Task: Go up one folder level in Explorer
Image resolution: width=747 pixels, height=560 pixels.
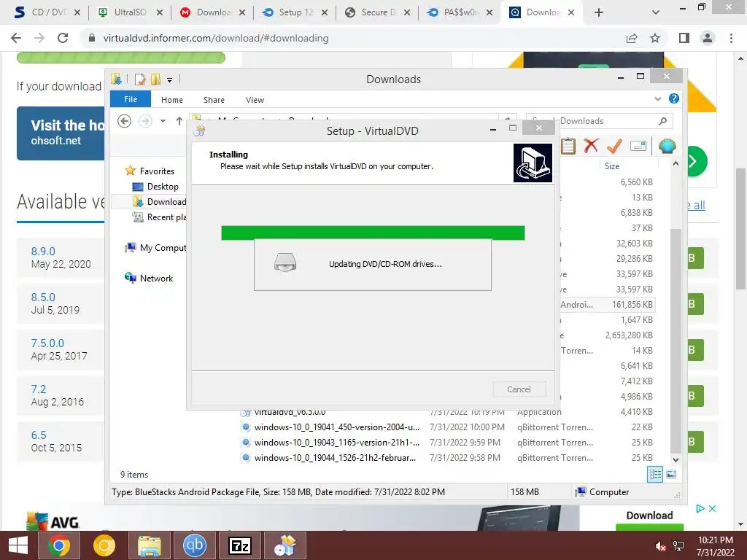Action: (179, 121)
